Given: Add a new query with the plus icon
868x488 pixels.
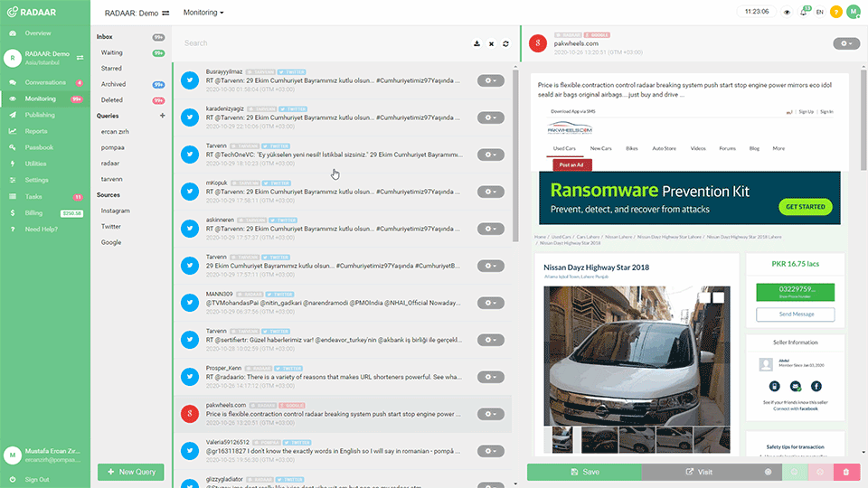Looking at the screenshot, I should [162, 116].
